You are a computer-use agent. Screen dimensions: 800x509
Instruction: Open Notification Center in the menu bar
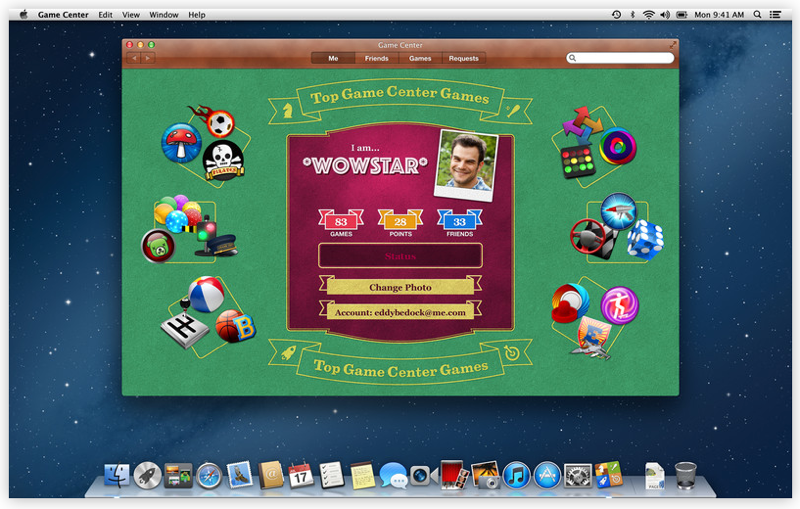776,15
